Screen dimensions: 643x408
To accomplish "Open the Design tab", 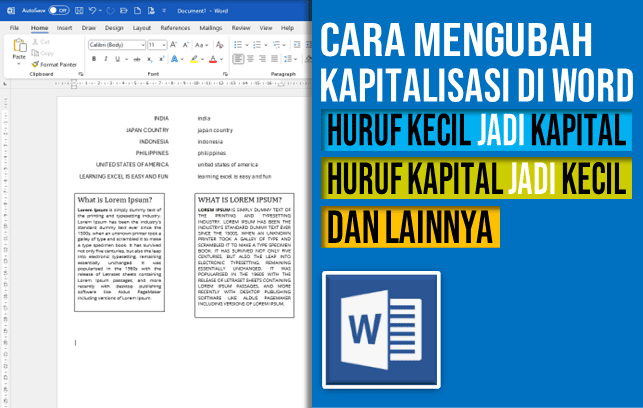I will pos(114,28).
